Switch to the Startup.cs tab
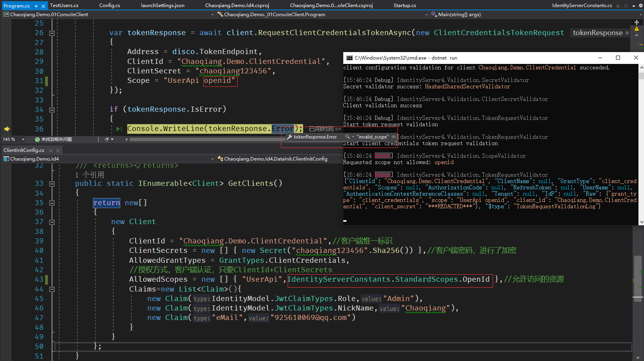This screenshot has height=361, width=644. point(405,6)
